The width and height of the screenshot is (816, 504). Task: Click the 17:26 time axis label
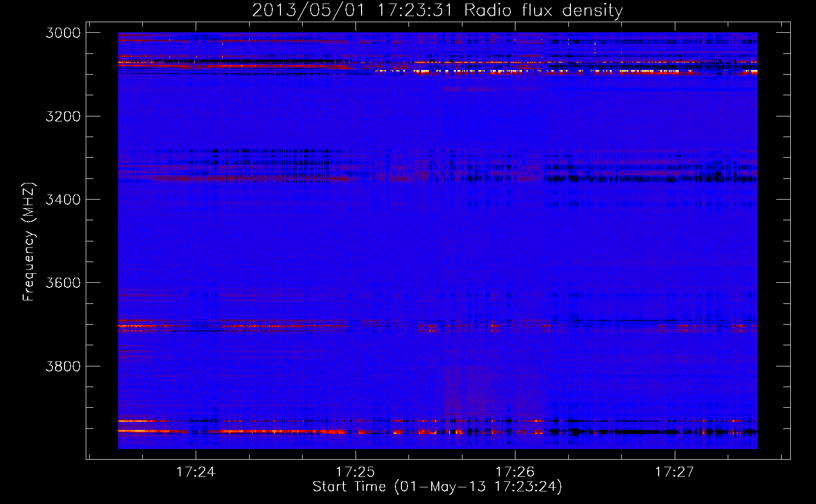[x=515, y=472]
